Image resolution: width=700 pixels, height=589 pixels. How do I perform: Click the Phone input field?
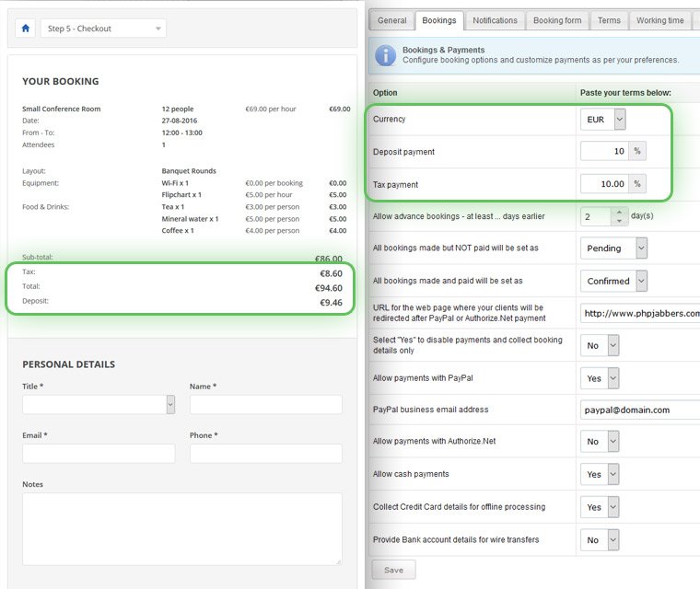tap(266, 454)
